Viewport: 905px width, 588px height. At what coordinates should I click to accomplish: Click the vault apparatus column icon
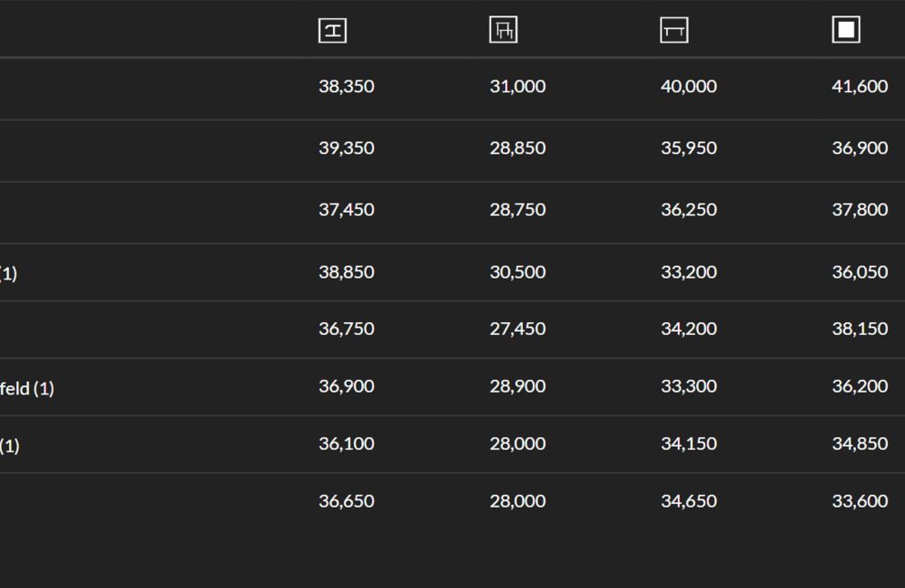pyautogui.click(x=333, y=31)
